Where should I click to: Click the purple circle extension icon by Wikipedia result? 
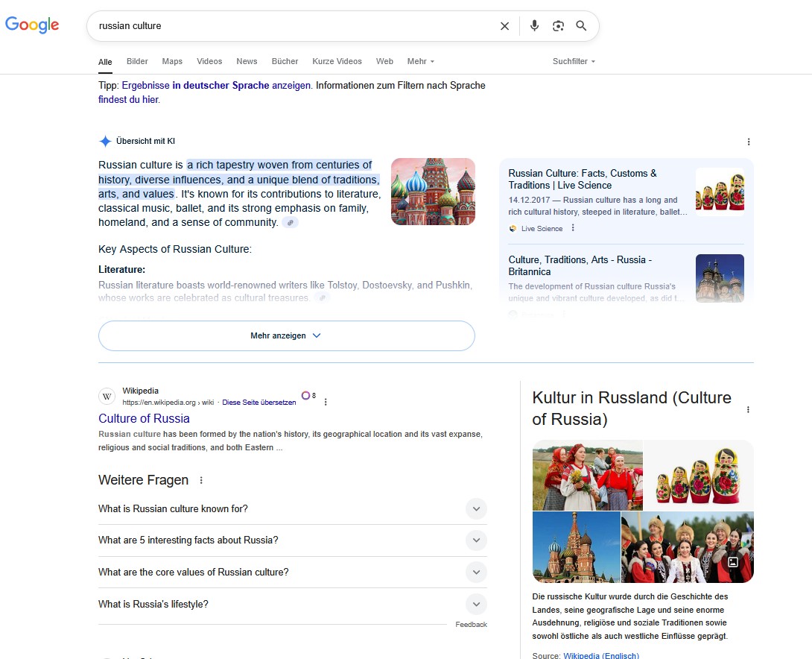[x=305, y=395]
